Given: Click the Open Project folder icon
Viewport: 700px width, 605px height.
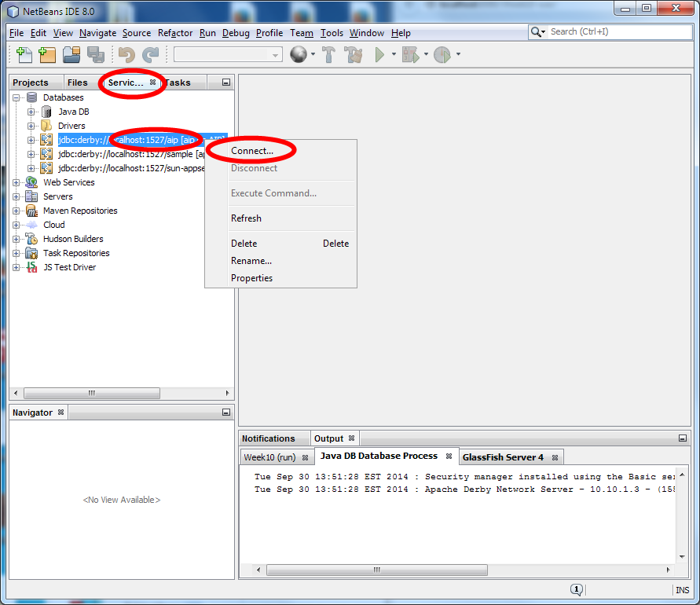Looking at the screenshot, I should [x=69, y=54].
